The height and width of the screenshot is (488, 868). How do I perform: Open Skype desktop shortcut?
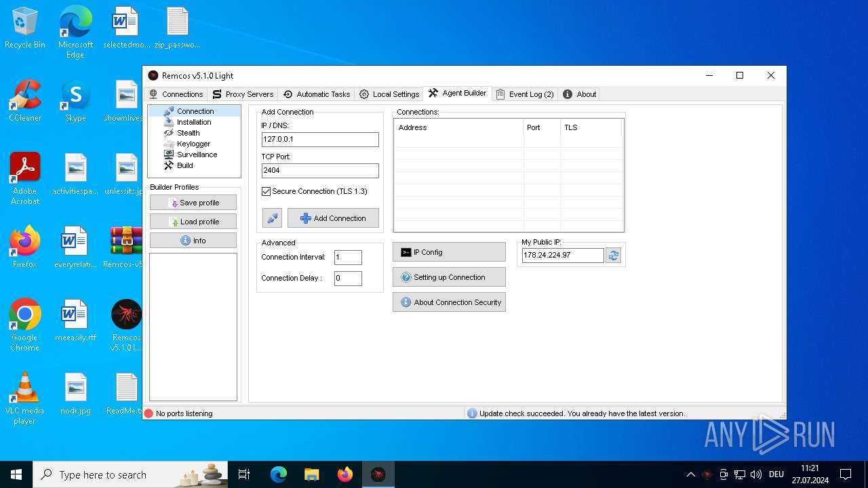[75, 101]
